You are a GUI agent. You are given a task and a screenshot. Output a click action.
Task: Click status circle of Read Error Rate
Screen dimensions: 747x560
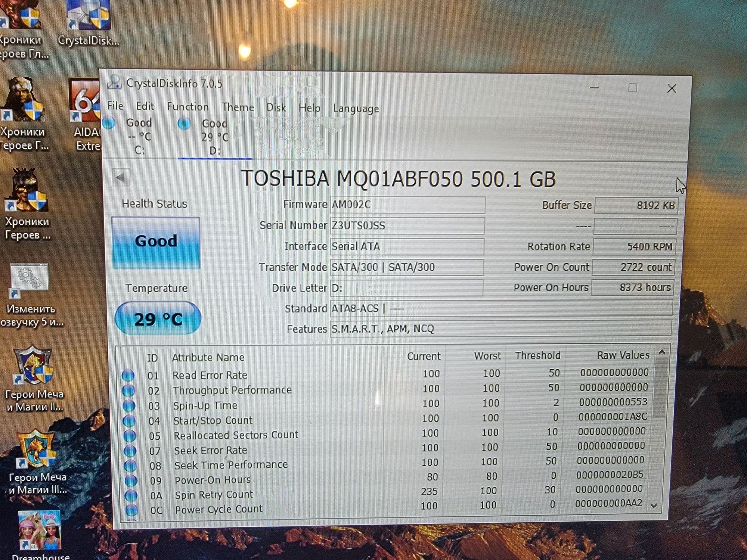[x=128, y=375]
